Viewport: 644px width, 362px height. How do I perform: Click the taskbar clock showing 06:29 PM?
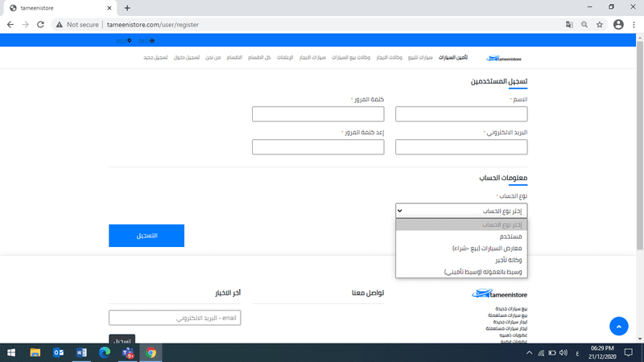pyautogui.click(x=602, y=352)
